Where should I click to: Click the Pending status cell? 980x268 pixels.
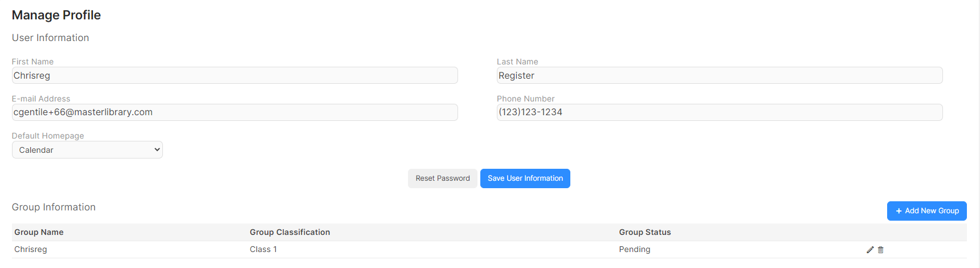pyautogui.click(x=635, y=250)
